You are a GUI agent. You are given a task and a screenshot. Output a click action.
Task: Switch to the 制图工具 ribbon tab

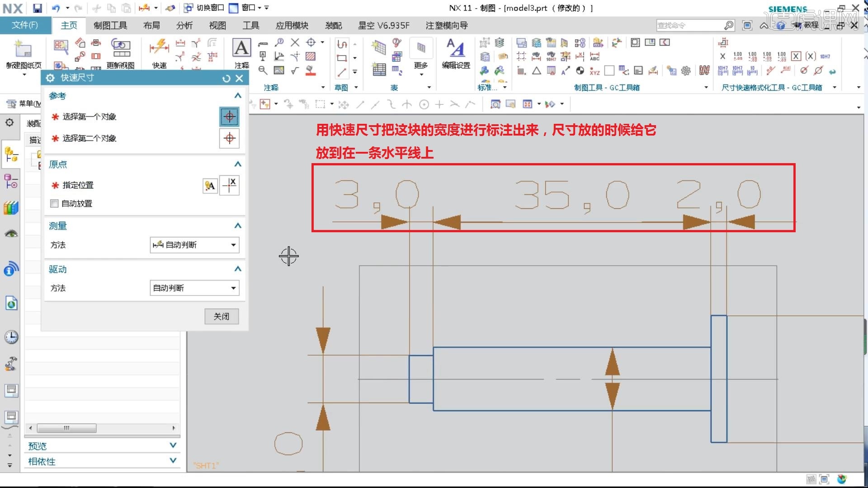[x=110, y=26]
